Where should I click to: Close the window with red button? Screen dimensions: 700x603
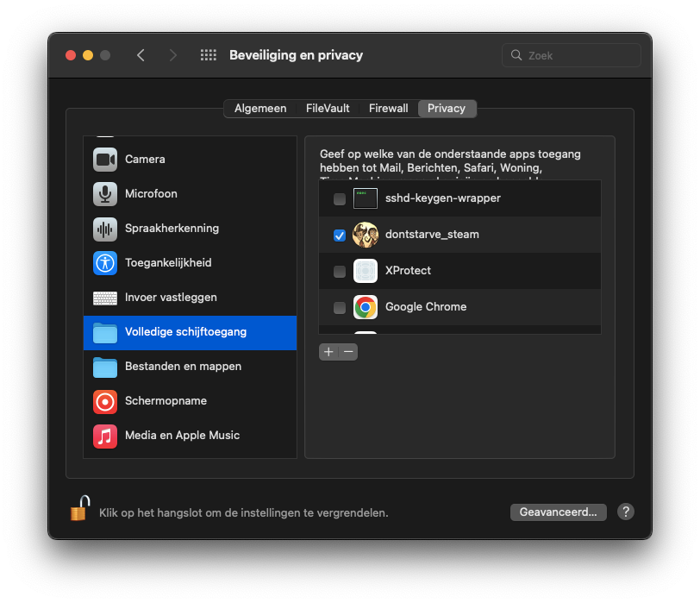(71, 55)
